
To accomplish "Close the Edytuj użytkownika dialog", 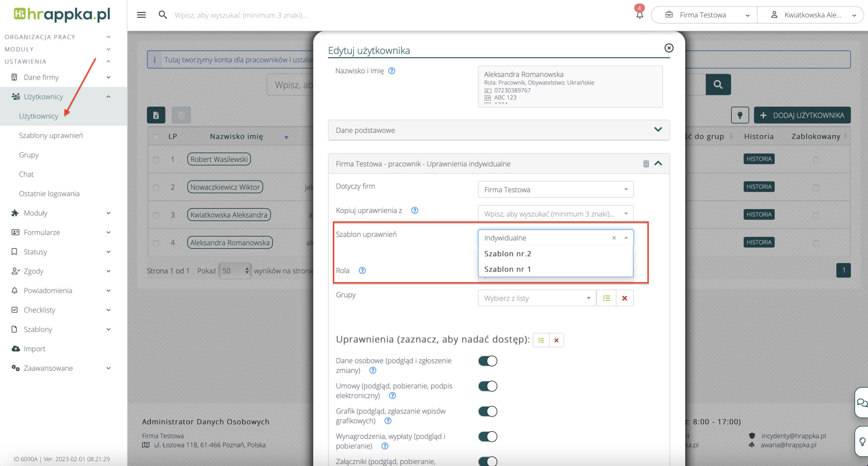I will click(669, 48).
